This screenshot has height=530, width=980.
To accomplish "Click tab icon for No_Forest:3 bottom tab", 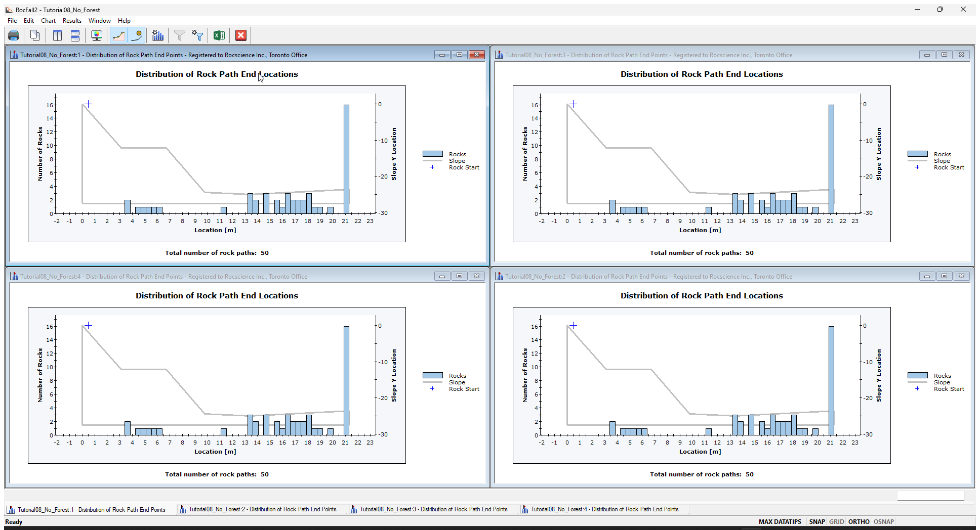I will 353,509.
